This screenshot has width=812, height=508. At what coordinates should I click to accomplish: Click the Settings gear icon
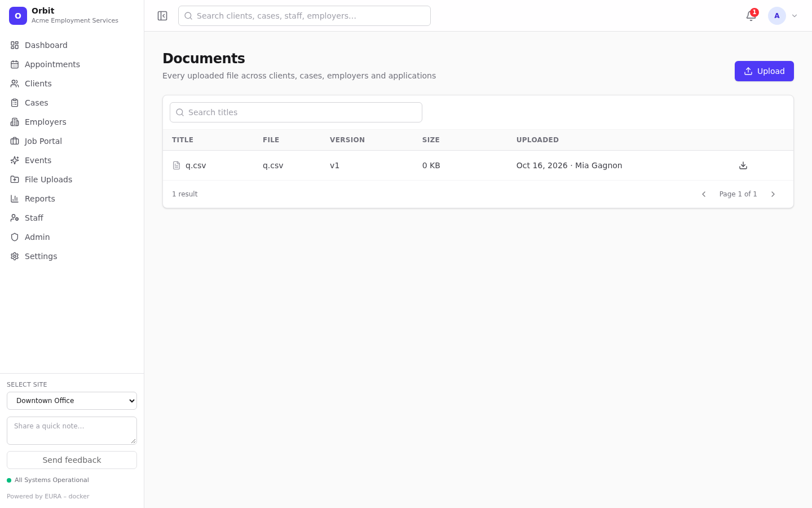(x=15, y=256)
